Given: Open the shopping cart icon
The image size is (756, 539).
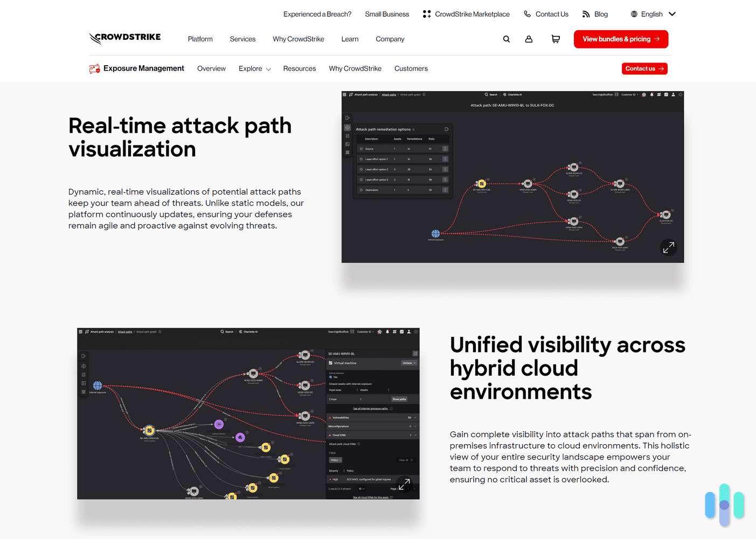Looking at the screenshot, I should [556, 39].
